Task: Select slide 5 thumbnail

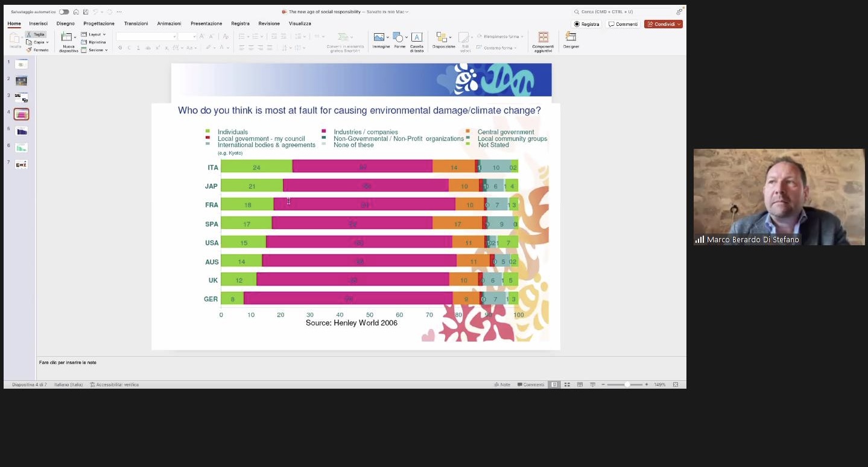Action: (x=22, y=131)
